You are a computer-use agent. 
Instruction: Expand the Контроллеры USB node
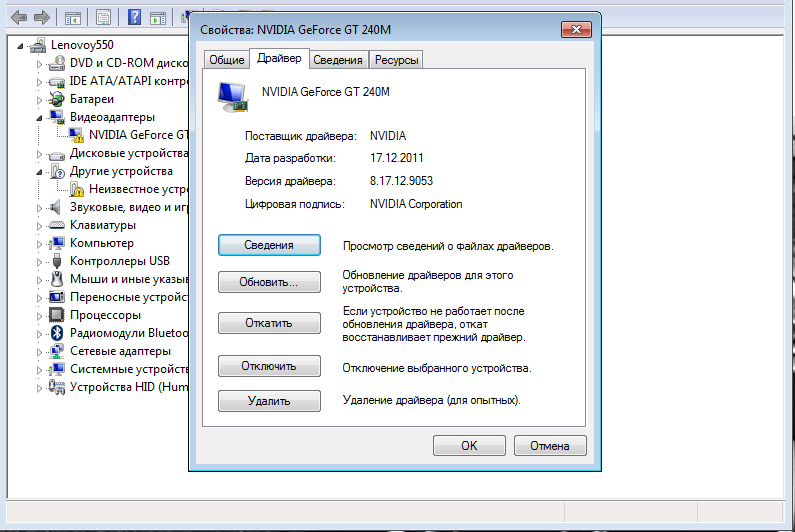(x=39, y=262)
